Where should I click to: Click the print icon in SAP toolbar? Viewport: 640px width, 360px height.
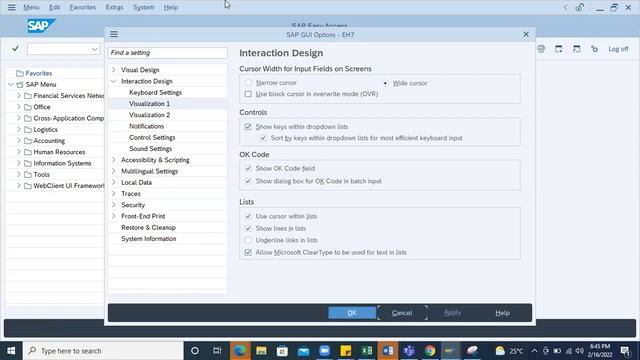click(x=541, y=49)
